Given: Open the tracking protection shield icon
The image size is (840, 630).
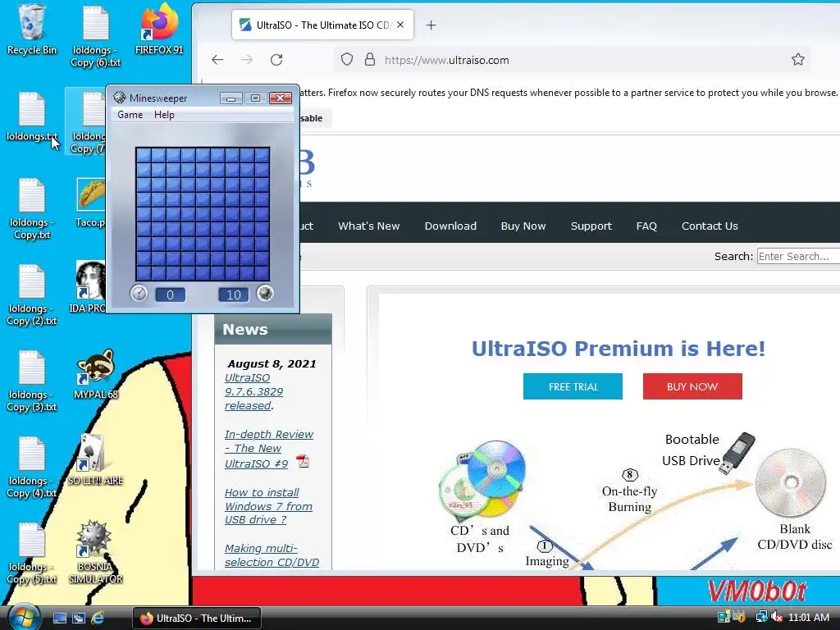Looking at the screenshot, I should coord(347,59).
